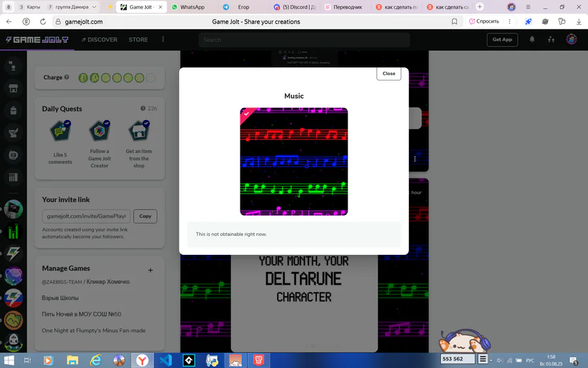588x368 pixels.
Task: Open the user avatar menu in navbar
Action: [571, 39]
